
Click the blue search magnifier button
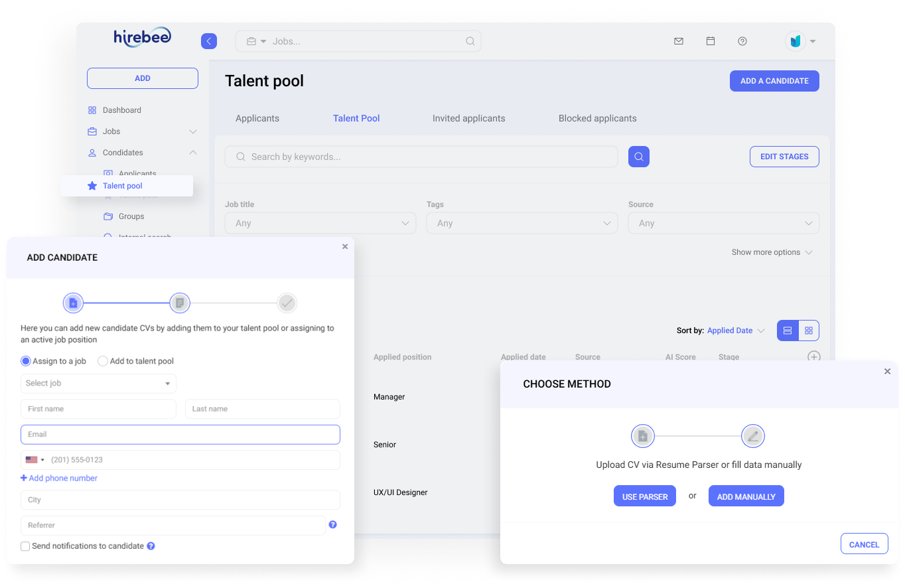[x=638, y=156]
